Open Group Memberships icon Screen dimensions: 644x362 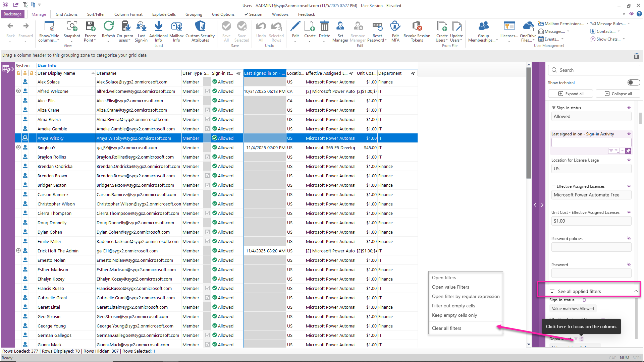pyautogui.click(x=483, y=26)
